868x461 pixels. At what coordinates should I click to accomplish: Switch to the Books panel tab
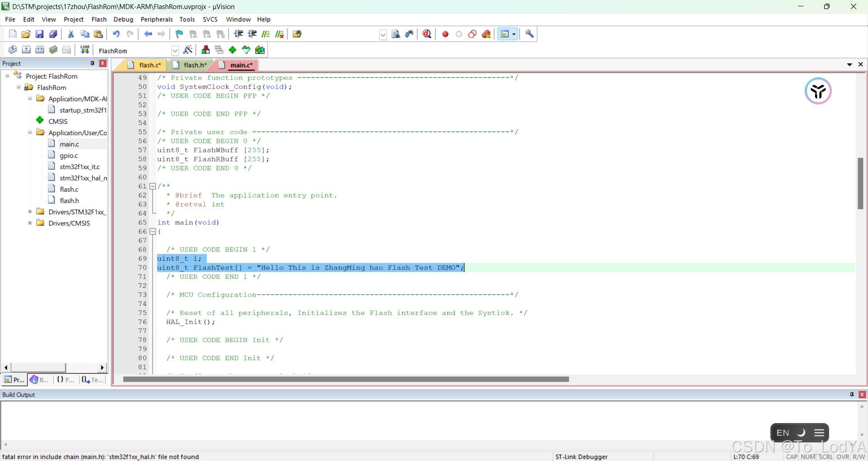coord(39,380)
